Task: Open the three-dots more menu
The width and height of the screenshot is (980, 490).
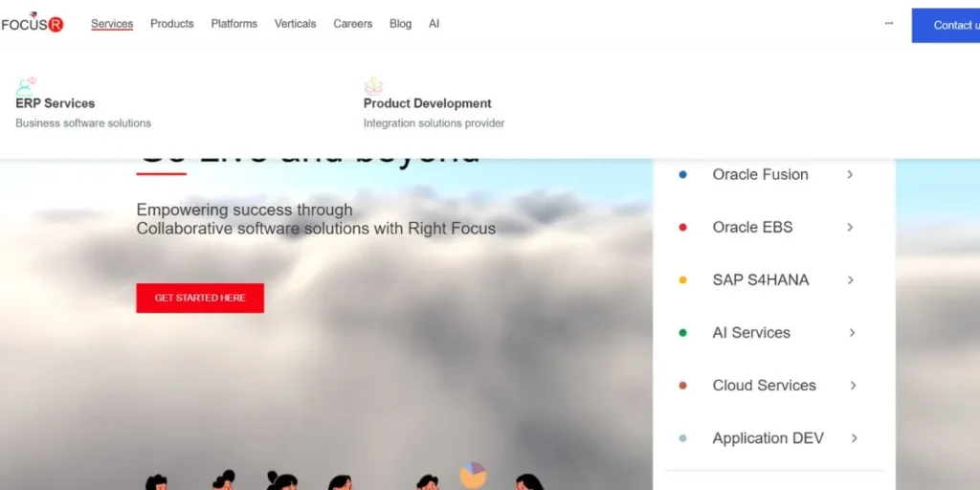Action: 889,23
